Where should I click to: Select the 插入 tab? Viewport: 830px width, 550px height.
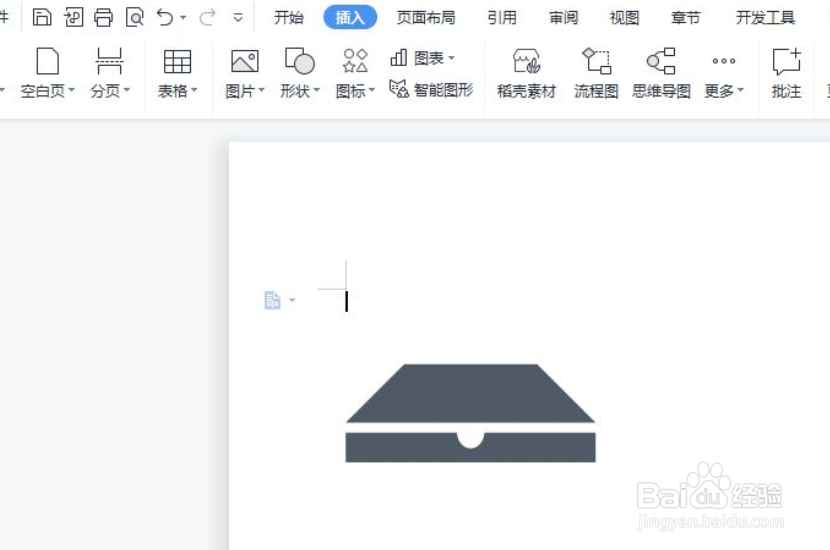pos(350,17)
